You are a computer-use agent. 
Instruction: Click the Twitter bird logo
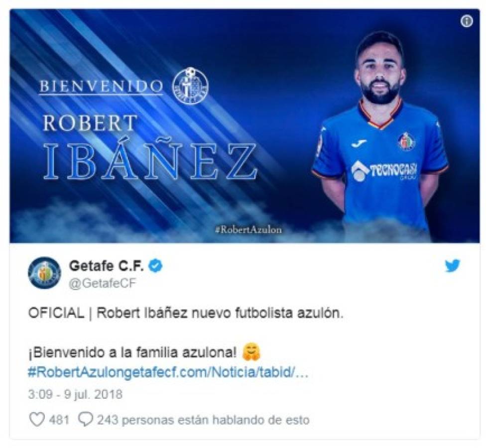coord(452,266)
